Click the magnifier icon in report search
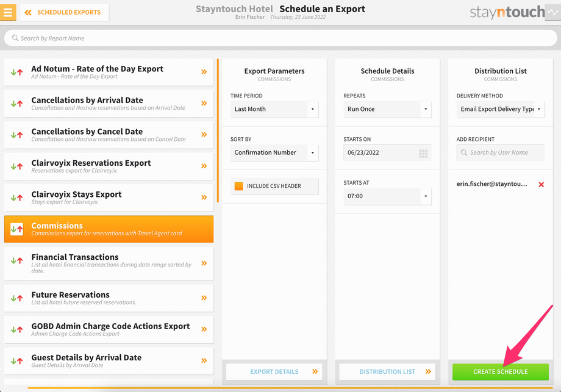This screenshot has width=561, height=392. coord(15,38)
